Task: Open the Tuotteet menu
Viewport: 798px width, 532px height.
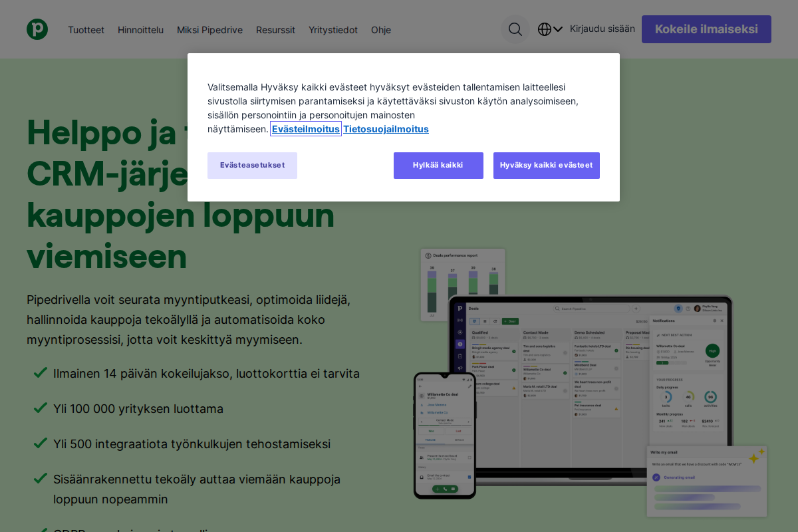Action: click(x=86, y=30)
